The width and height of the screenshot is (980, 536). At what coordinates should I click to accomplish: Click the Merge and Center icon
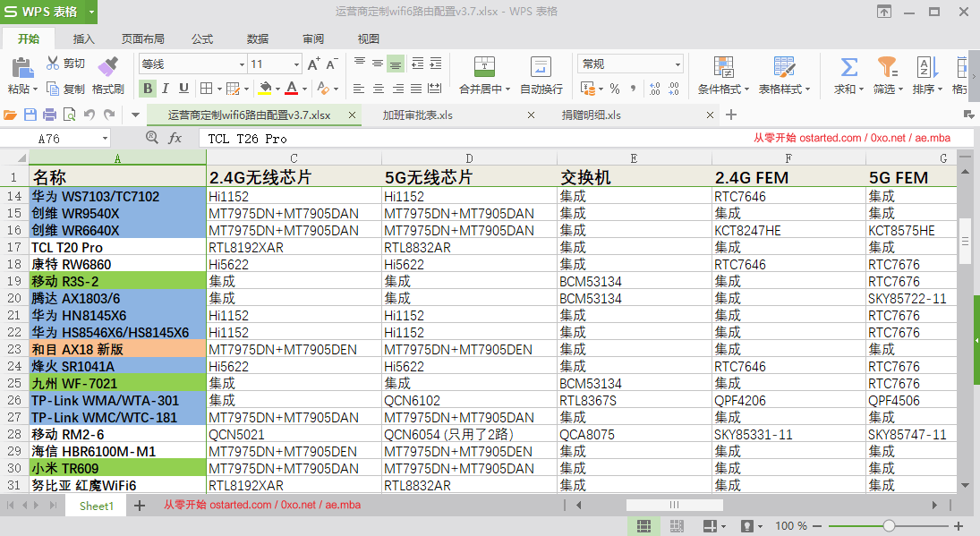point(484,66)
